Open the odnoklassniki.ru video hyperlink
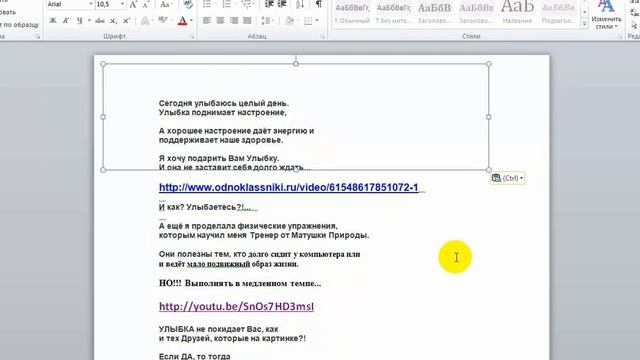 (x=289, y=187)
